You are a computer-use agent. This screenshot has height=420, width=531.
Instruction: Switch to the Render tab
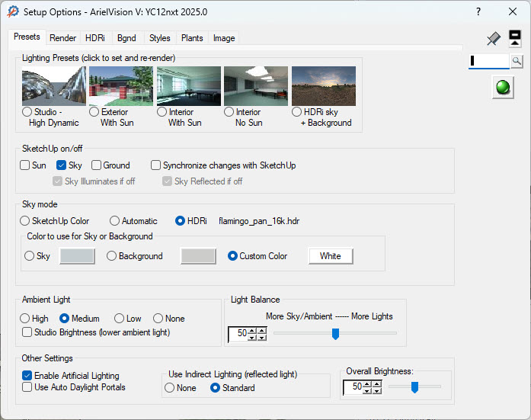click(x=62, y=38)
